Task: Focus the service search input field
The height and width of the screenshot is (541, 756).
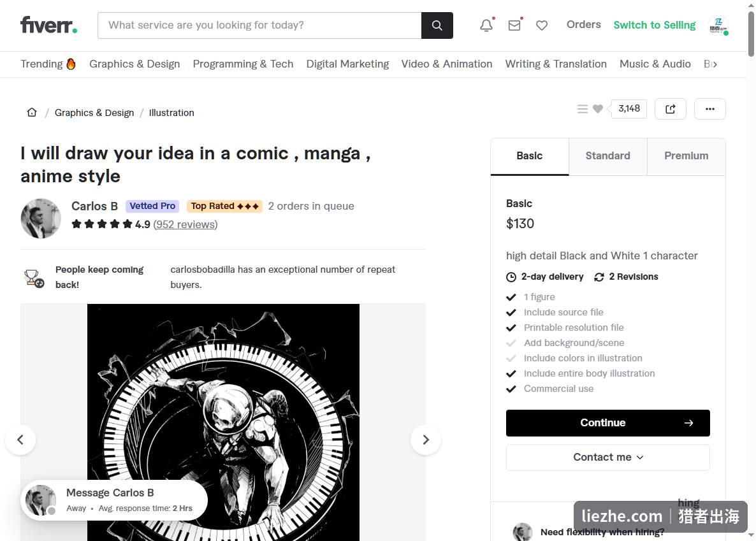Action: click(259, 25)
